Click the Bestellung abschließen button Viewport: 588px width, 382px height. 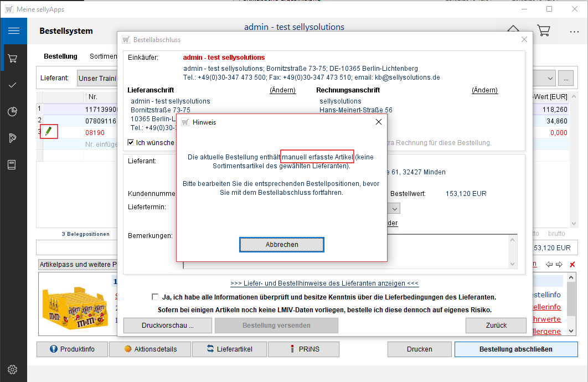point(516,349)
